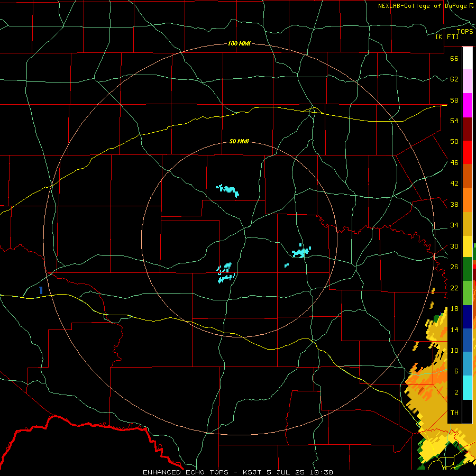476x476 pixels.
Task: Select the light pink legend swatch
Action: coord(467,81)
